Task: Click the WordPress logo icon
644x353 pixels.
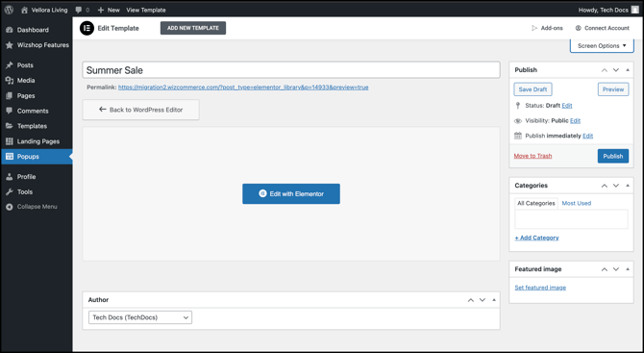Action: (9, 10)
